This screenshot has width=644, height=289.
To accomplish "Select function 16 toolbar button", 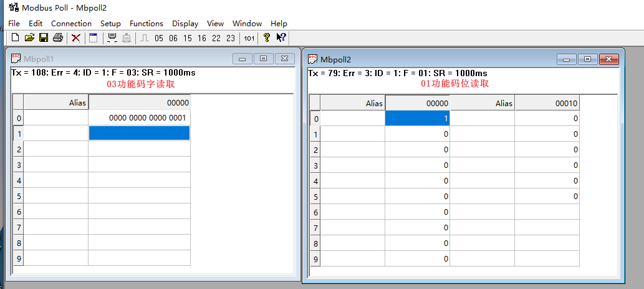I will (202, 39).
